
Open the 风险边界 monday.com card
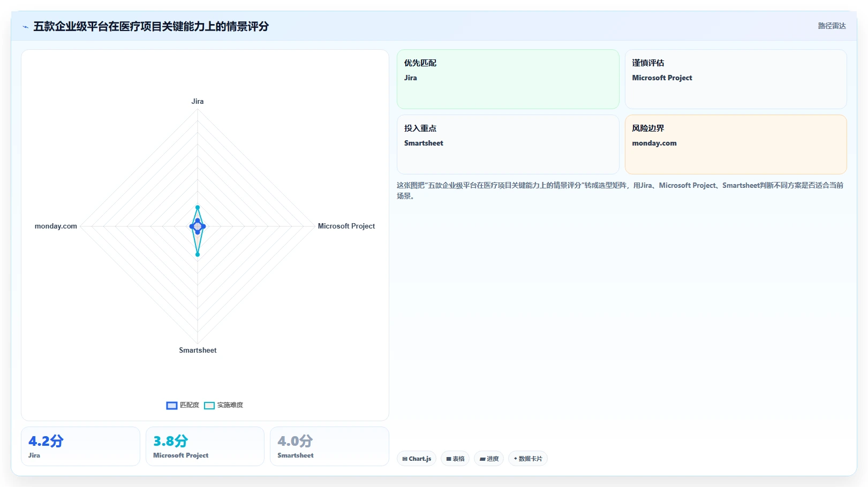click(x=736, y=144)
